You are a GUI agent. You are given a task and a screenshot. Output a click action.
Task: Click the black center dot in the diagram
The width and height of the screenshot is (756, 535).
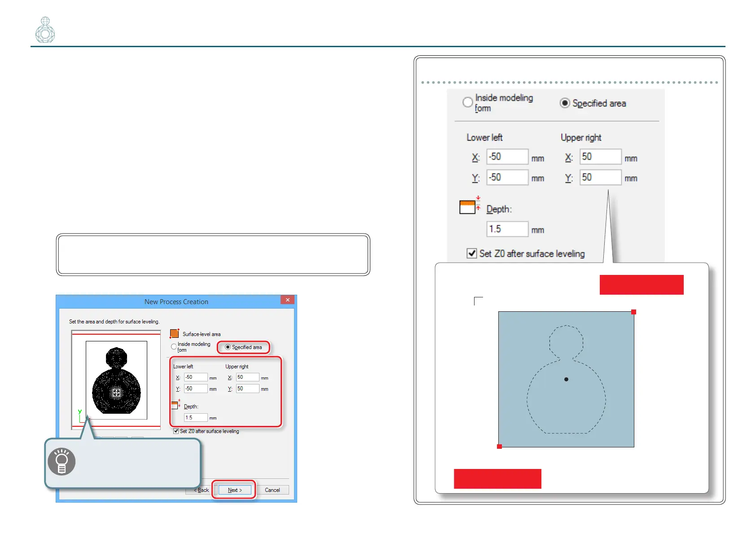point(566,379)
